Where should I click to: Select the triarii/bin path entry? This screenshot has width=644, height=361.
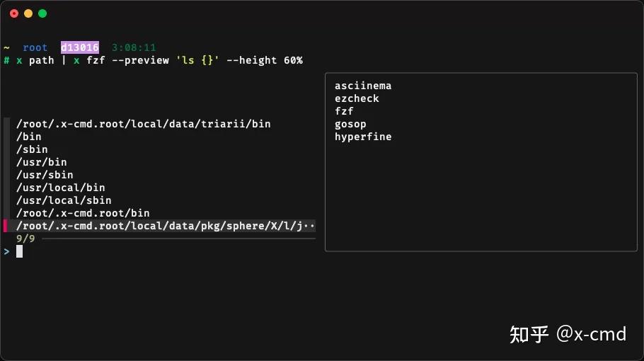pos(143,124)
